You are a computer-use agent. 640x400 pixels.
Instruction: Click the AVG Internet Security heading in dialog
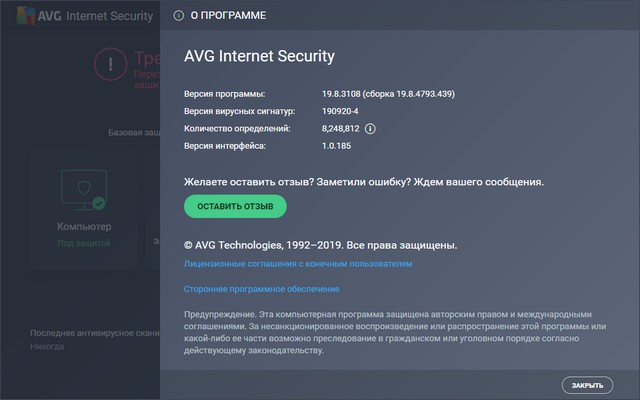point(259,56)
